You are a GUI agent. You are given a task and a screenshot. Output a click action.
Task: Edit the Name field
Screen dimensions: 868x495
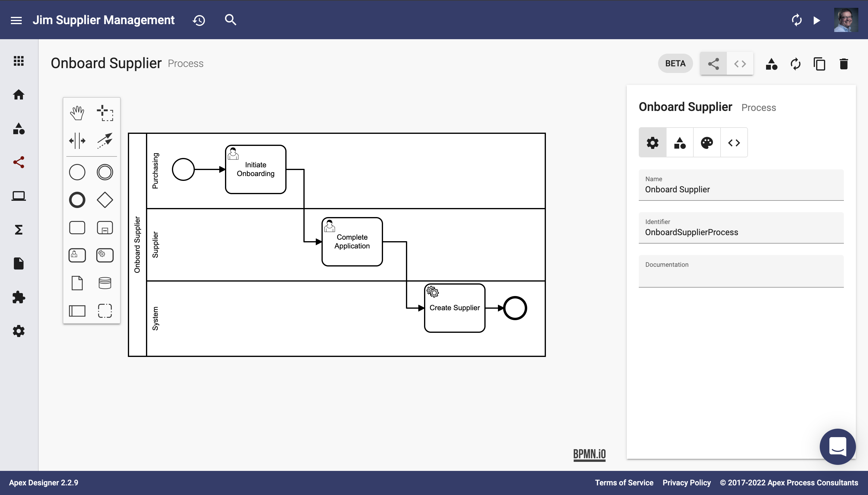741,185
